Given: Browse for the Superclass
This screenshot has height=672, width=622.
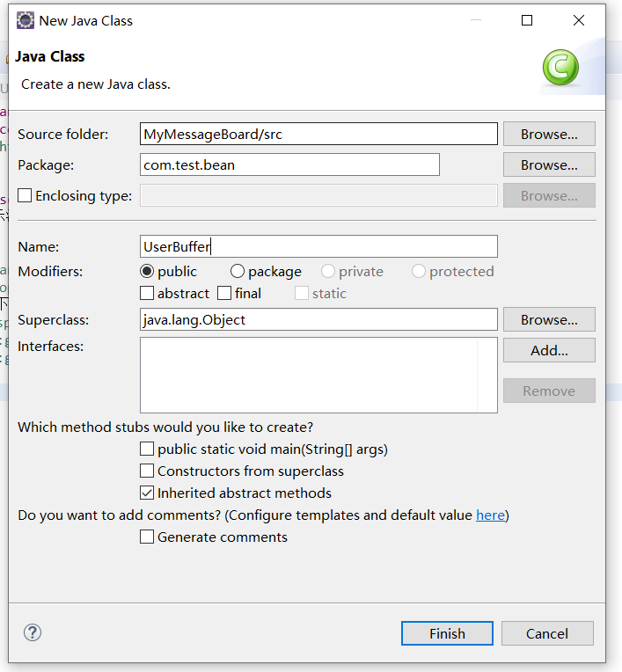Looking at the screenshot, I should [x=549, y=319].
